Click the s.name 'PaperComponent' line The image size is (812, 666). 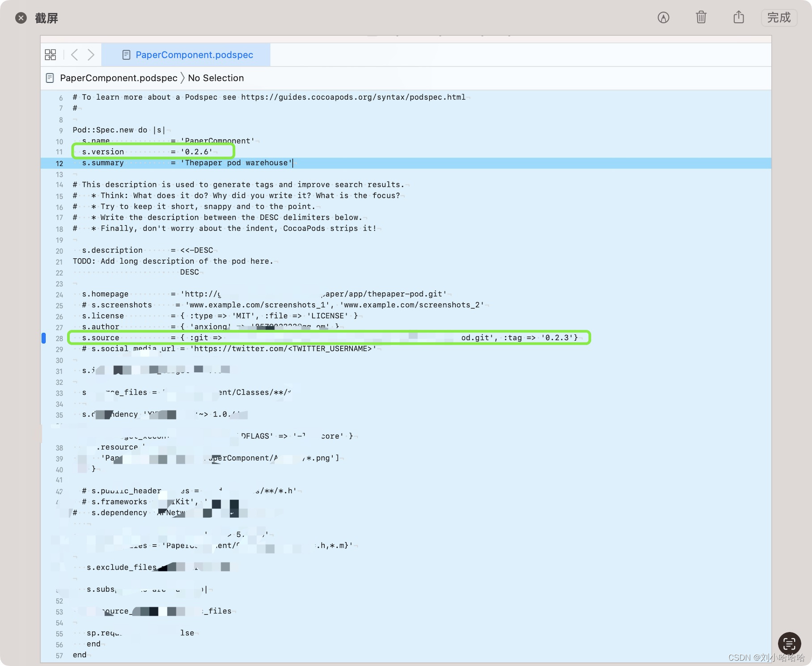coord(168,141)
